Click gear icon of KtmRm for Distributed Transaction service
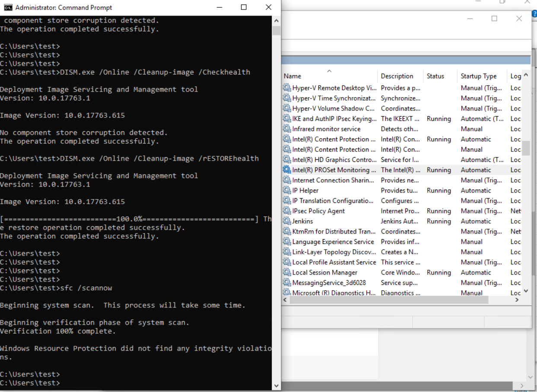This screenshot has height=392, width=537. pyautogui.click(x=286, y=231)
